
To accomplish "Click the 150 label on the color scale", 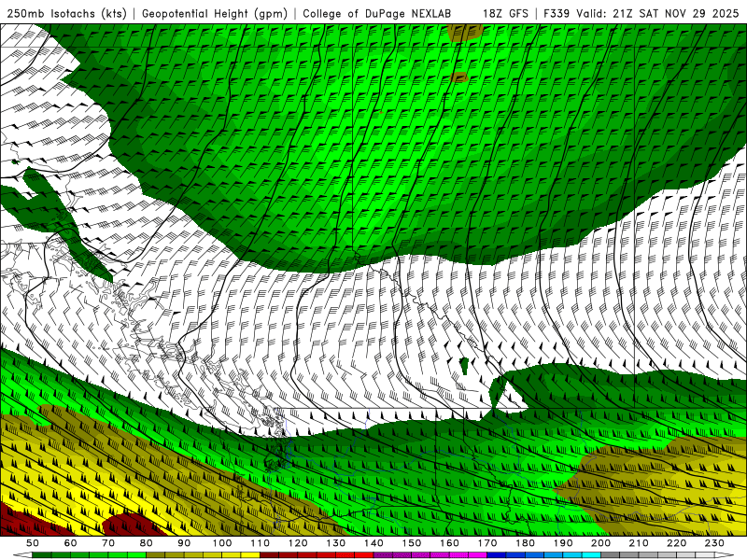I will pyautogui.click(x=411, y=543).
